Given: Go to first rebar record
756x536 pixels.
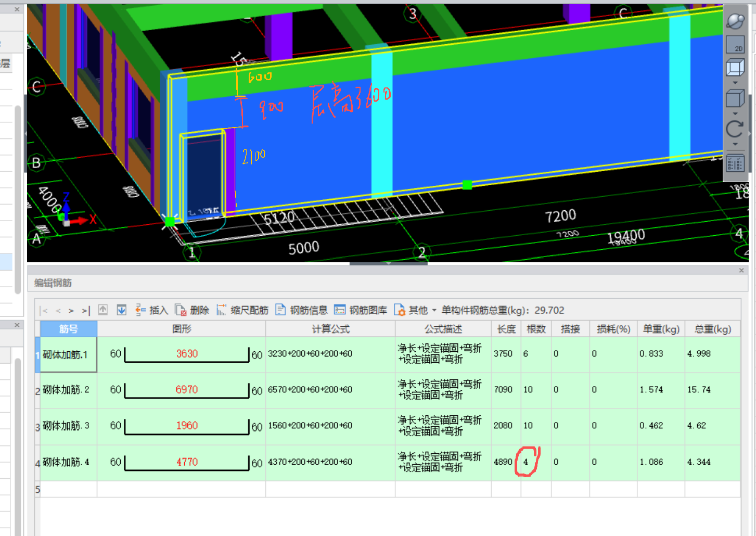Looking at the screenshot, I should point(44,311).
